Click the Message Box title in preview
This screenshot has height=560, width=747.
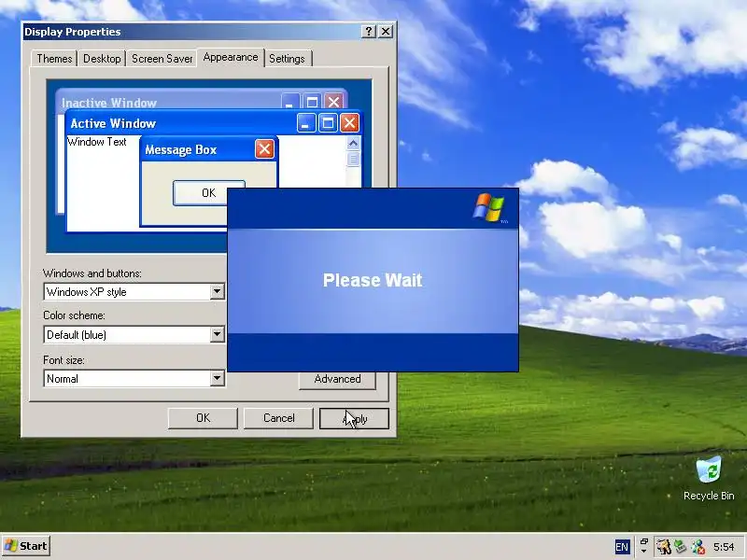(x=180, y=150)
